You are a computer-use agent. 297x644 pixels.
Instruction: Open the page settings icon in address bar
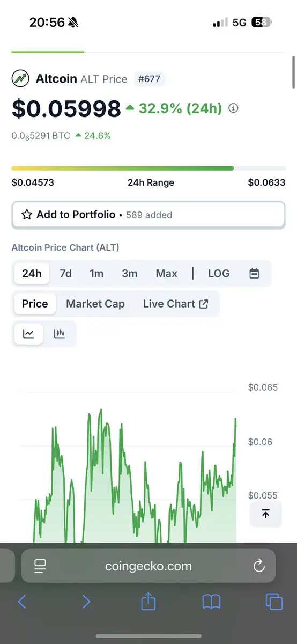[40, 566]
